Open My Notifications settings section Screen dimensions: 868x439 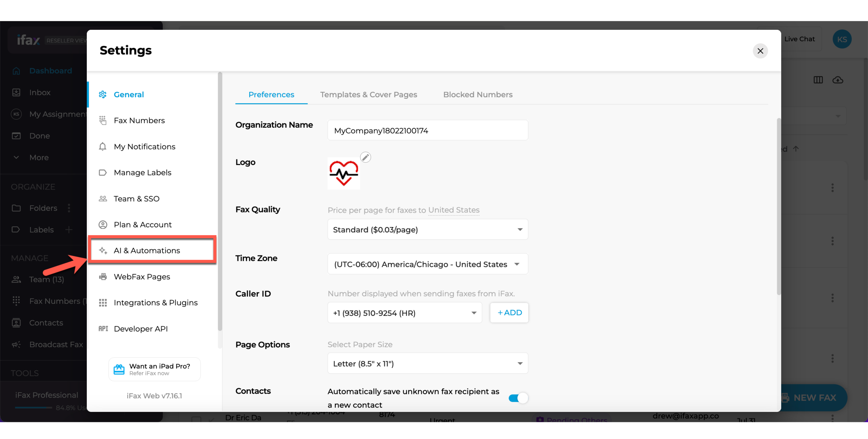[x=153, y=146]
